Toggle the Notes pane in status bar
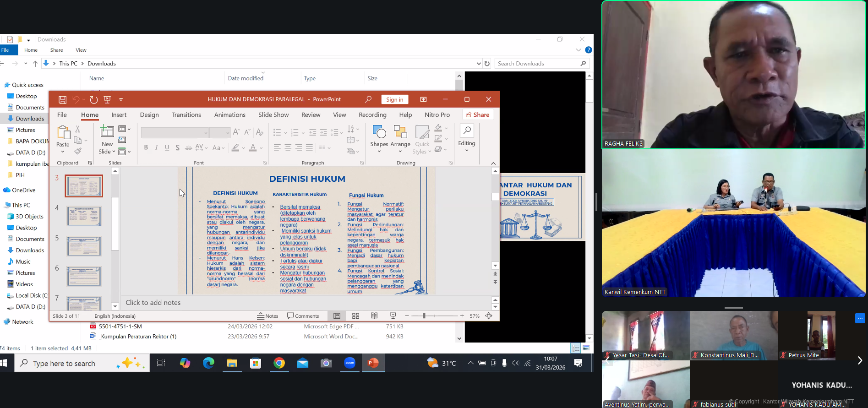 (268, 316)
